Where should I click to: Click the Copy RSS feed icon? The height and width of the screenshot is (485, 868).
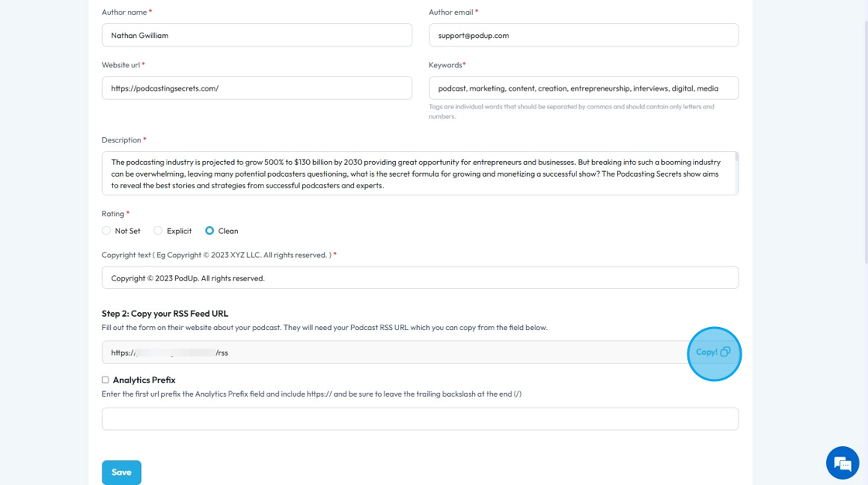click(x=725, y=352)
